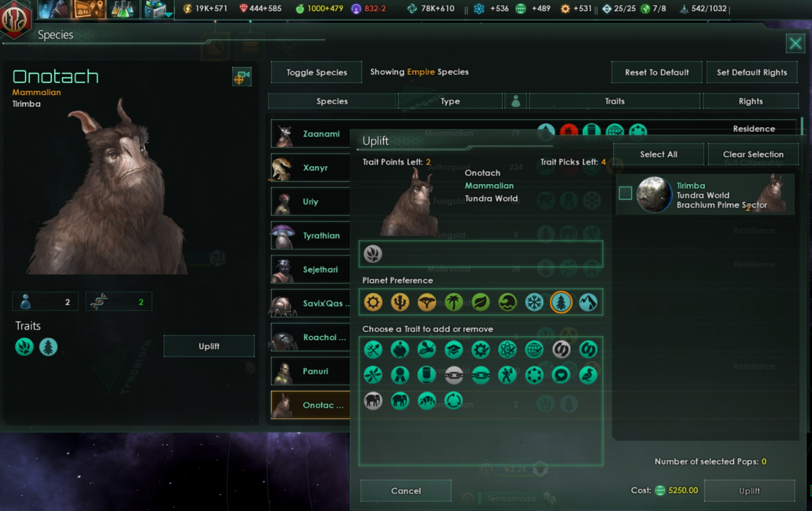Select the grey elephant trait icon
This screenshot has height=511, width=812.
click(x=373, y=401)
